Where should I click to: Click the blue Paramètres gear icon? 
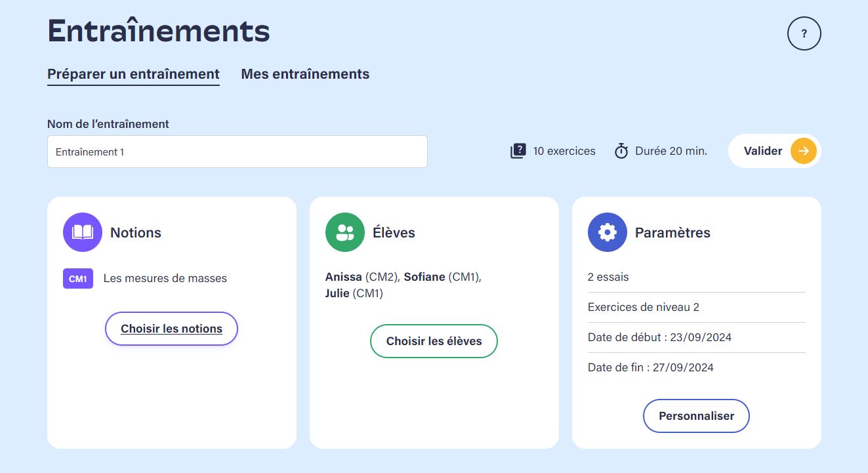pyautogui.click(x=608, y=232)
